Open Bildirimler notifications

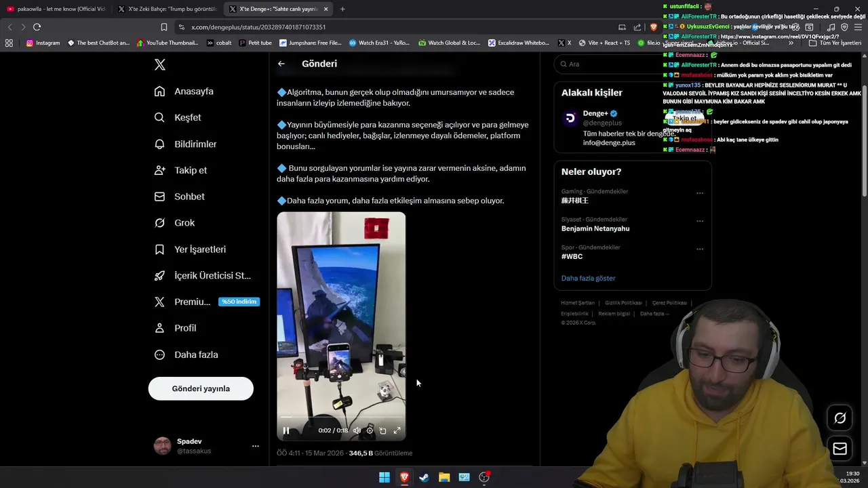185,144
